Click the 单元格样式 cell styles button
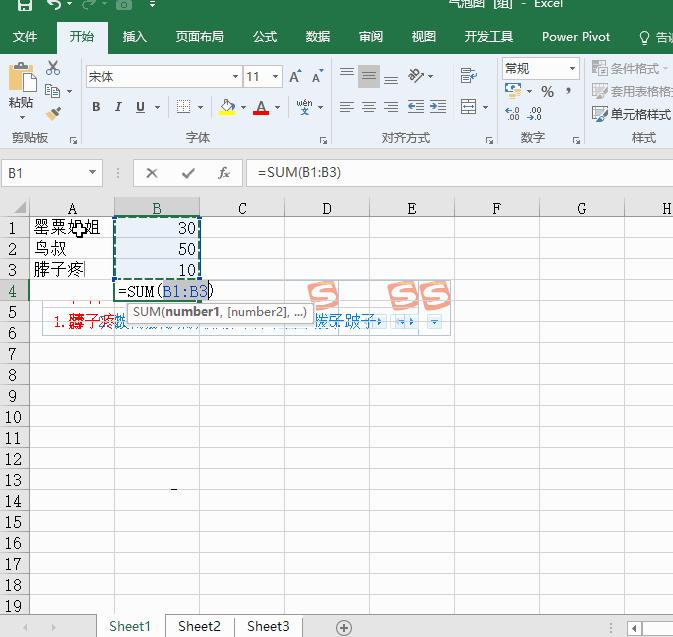673x637 pixels. [632, 114]
